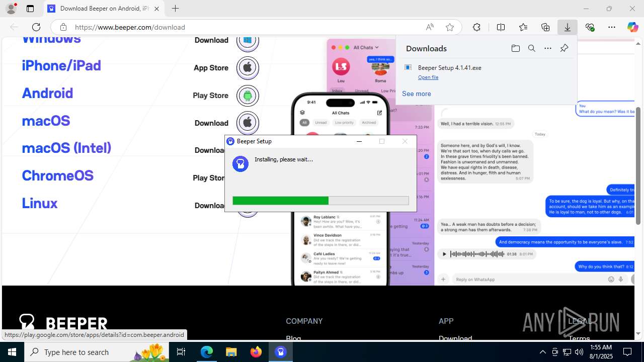Click the volume speaker tray icon
This screenshot has width=644, height=362.
579,352
